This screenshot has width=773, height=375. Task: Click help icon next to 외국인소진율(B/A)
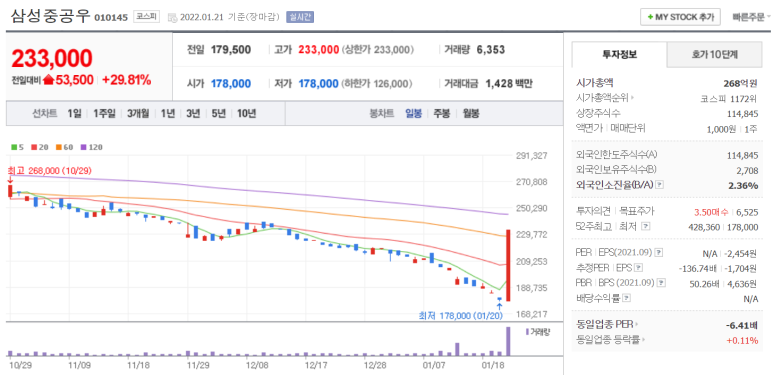660,185
